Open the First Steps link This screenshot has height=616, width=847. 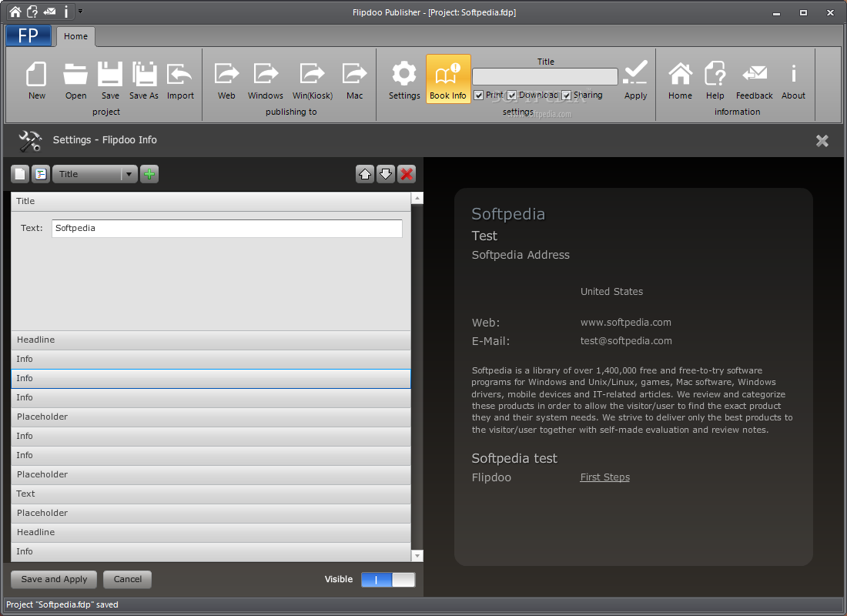coord(604,477)
